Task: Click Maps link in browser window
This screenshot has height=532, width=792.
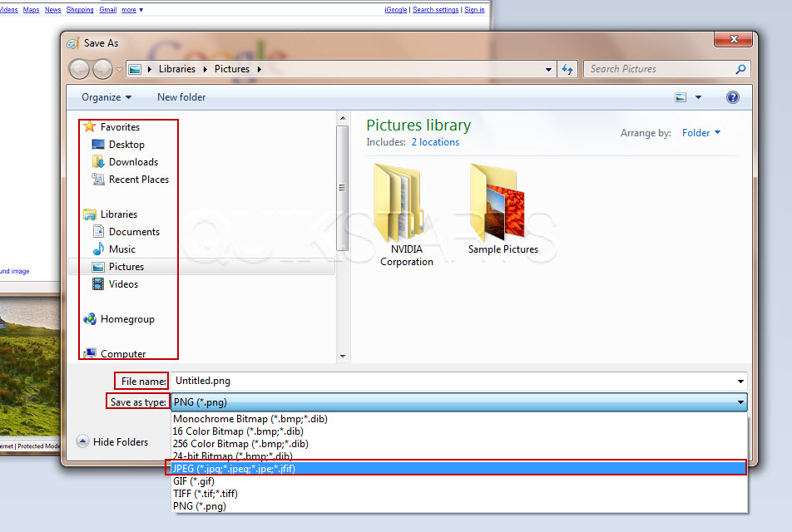Action: point(31,10)
